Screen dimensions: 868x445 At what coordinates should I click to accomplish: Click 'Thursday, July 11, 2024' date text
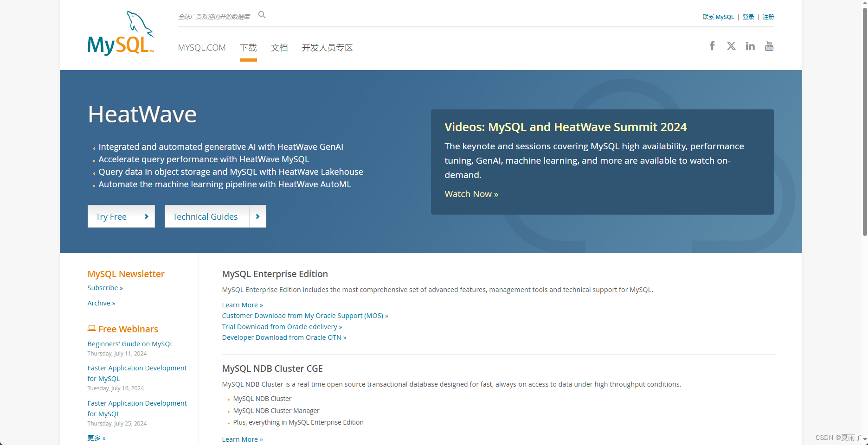[117, 354]
